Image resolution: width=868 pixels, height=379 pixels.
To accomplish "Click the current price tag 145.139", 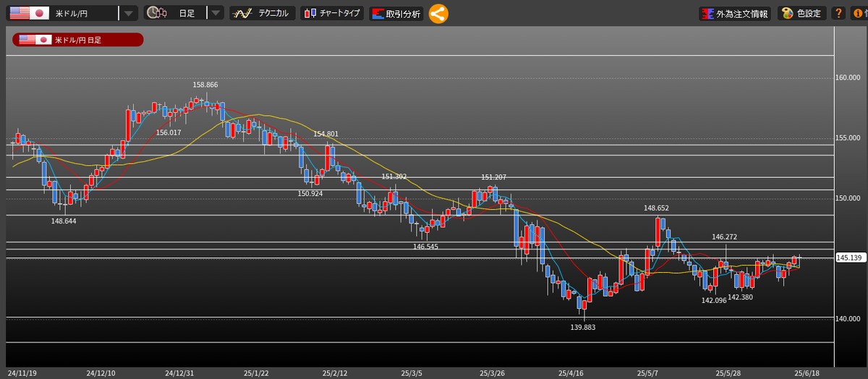I will pyautogui.click(x=851, y=257).
